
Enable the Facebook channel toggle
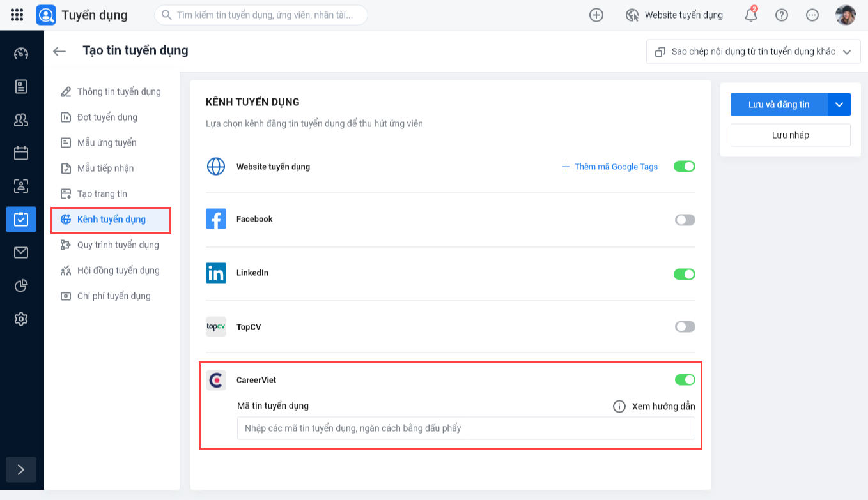(x=685, y=220)
